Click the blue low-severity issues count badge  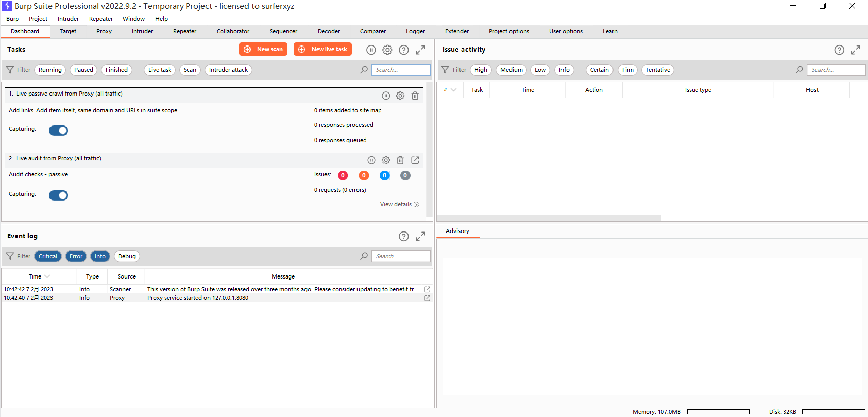(x=385, y=175)
